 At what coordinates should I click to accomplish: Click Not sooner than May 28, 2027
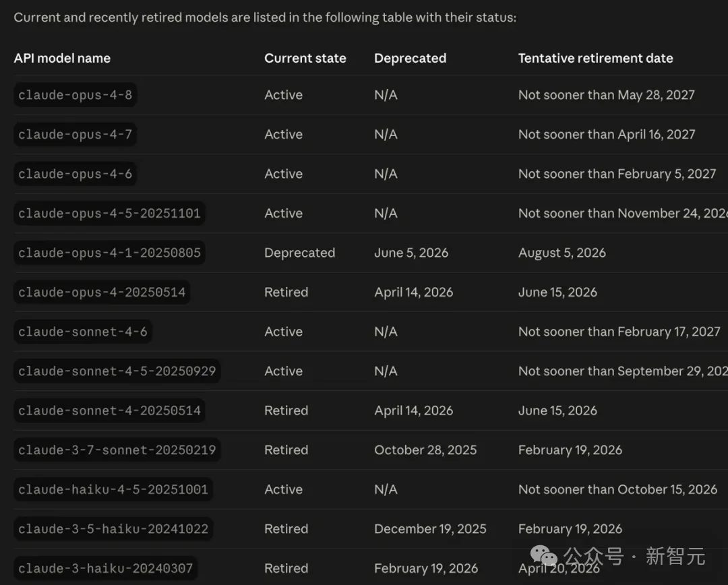click(607, 95)
